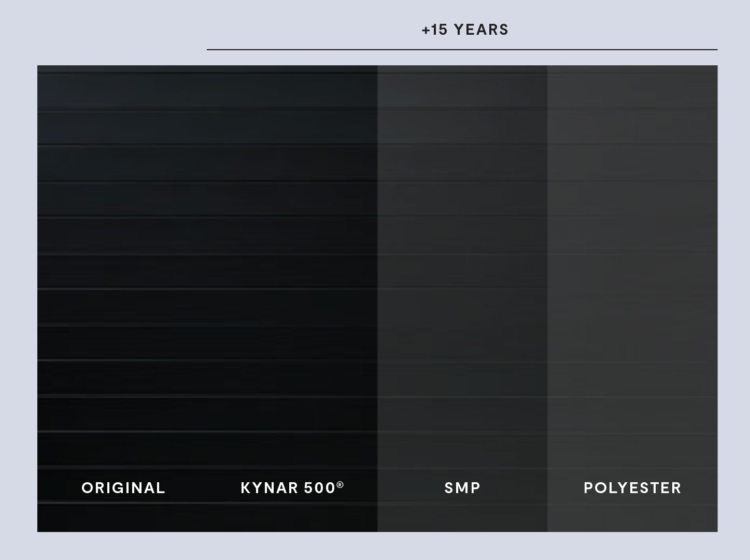The width and height of the screenshot is (750, 560).
Task: Click the number 500 in Kynar label
Action: (319, 488)
